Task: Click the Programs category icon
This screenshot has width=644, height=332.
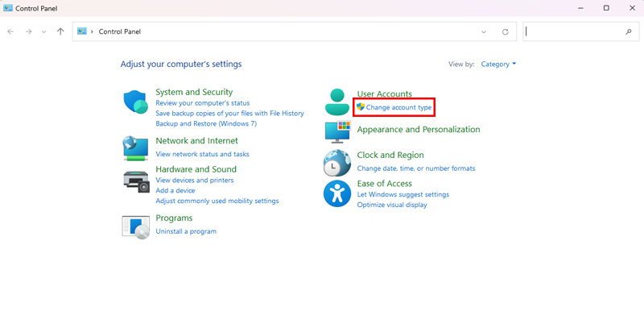Action: 135,226
